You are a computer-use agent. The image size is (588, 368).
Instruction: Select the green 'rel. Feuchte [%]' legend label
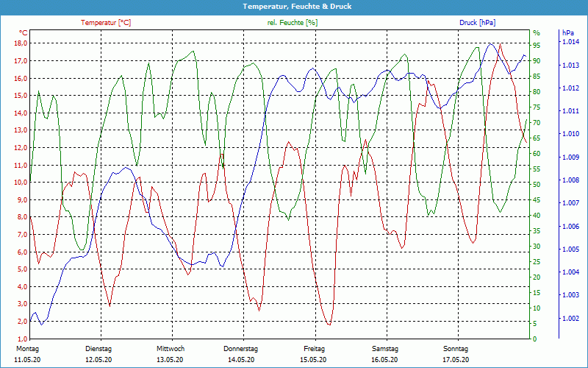click(x=293, y=23)
